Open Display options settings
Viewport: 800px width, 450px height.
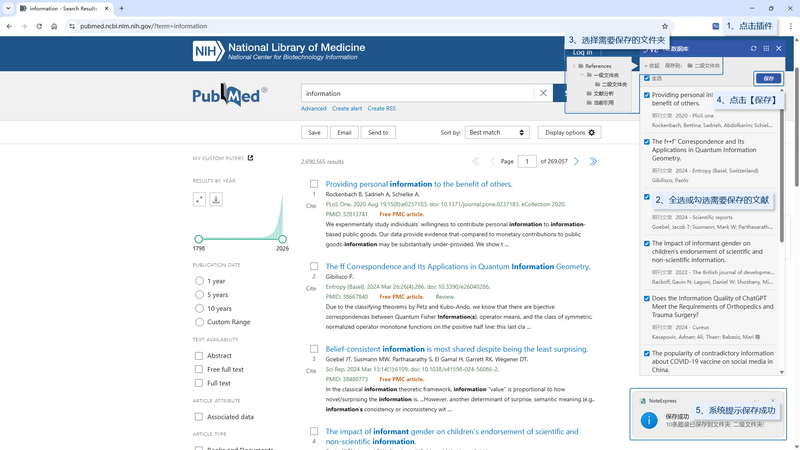569,133
